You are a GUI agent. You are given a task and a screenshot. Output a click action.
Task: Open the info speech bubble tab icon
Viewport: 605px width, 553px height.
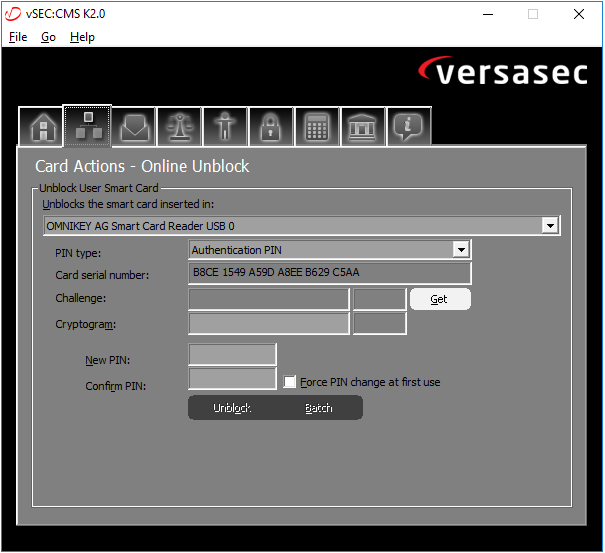click(409, 127)
